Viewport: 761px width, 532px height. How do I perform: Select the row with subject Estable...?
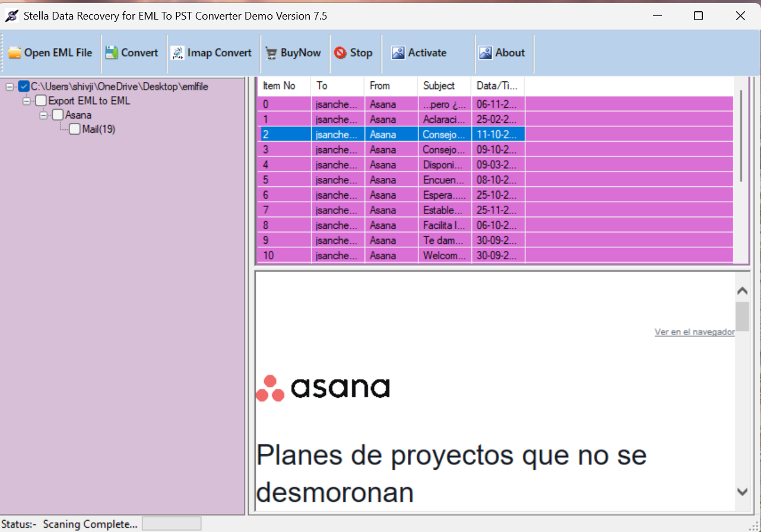pyautogui.click(x=496, y=210)
